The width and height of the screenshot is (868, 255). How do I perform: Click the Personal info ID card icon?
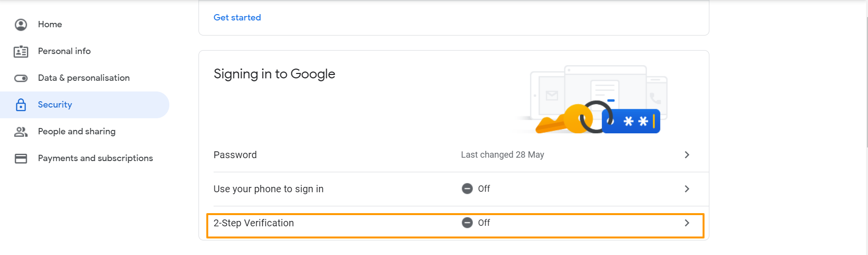click(21, 52)
